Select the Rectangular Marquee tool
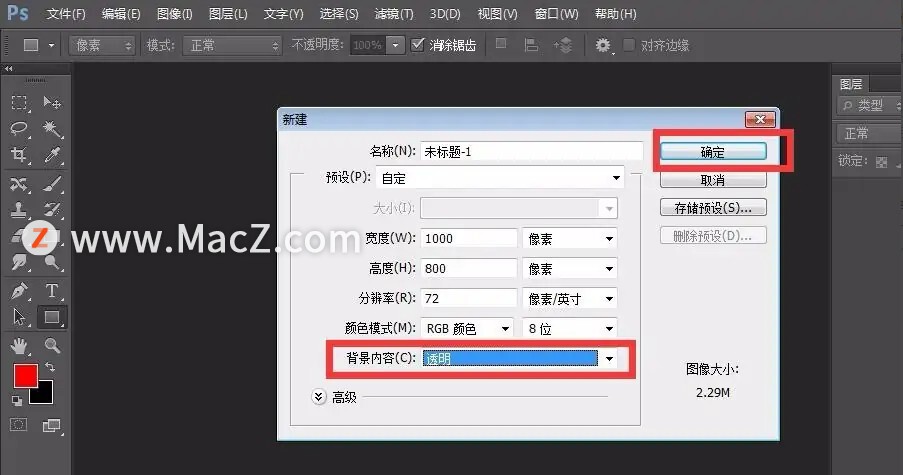The height and width of the screenshot is (475, 903). coord(19,102)
